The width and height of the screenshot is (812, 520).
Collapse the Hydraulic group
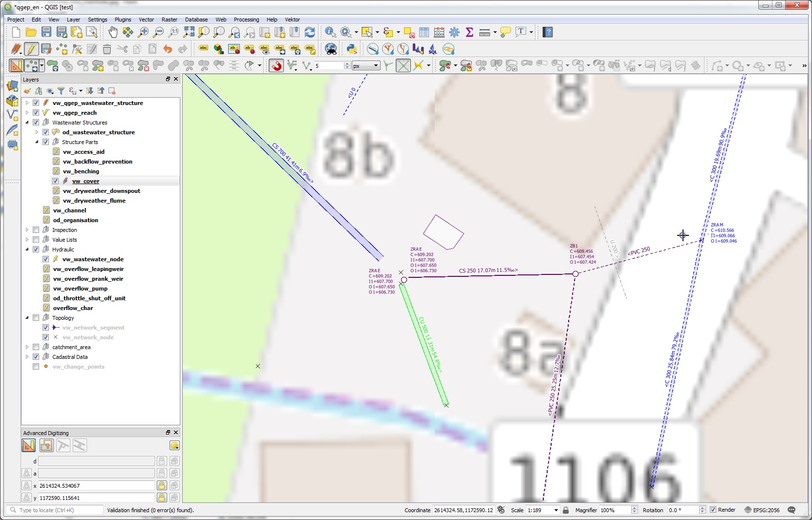coord(27,250)
